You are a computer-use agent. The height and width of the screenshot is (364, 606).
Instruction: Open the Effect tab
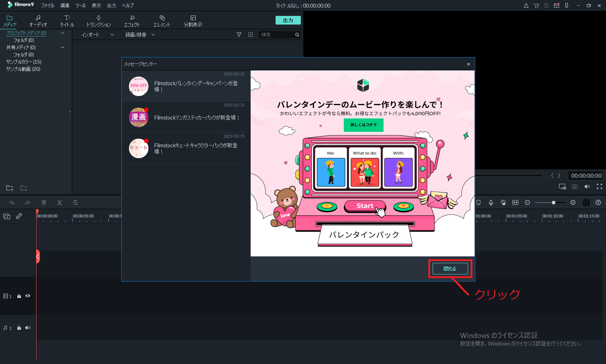pyautogui.click(x=132, y=21)
